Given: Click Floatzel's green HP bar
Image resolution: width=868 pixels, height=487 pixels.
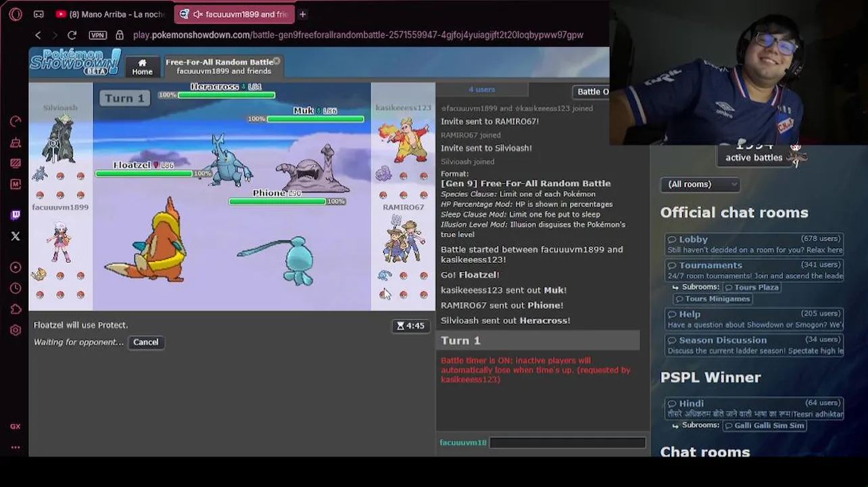Looking at the screenshot, I should 143,174.
